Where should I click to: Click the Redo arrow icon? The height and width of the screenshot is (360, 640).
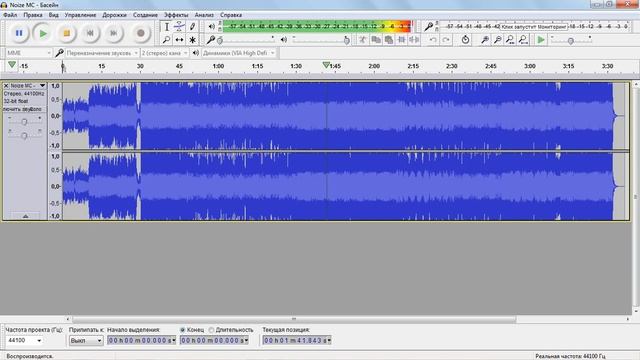coord(446,40)
